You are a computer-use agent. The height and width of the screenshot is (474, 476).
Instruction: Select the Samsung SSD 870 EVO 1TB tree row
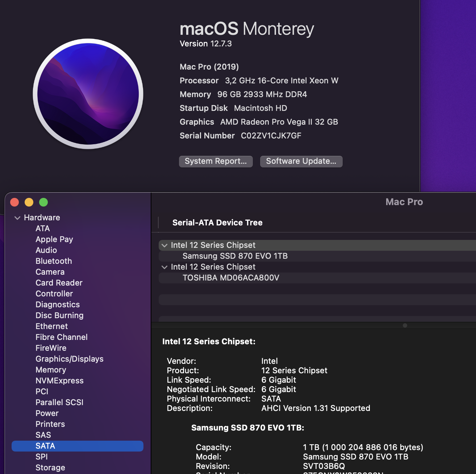[317, 256]
